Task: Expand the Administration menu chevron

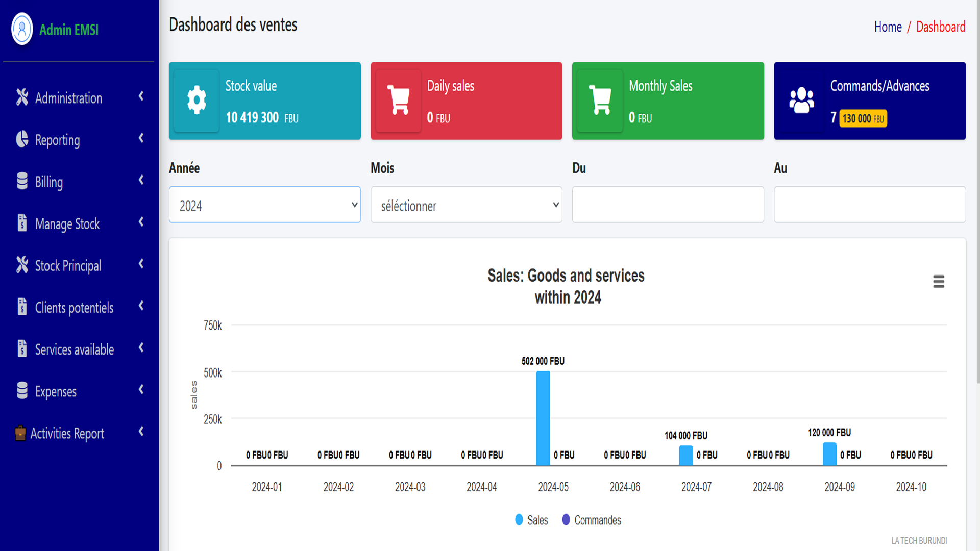Action: [x=141, y=96]
